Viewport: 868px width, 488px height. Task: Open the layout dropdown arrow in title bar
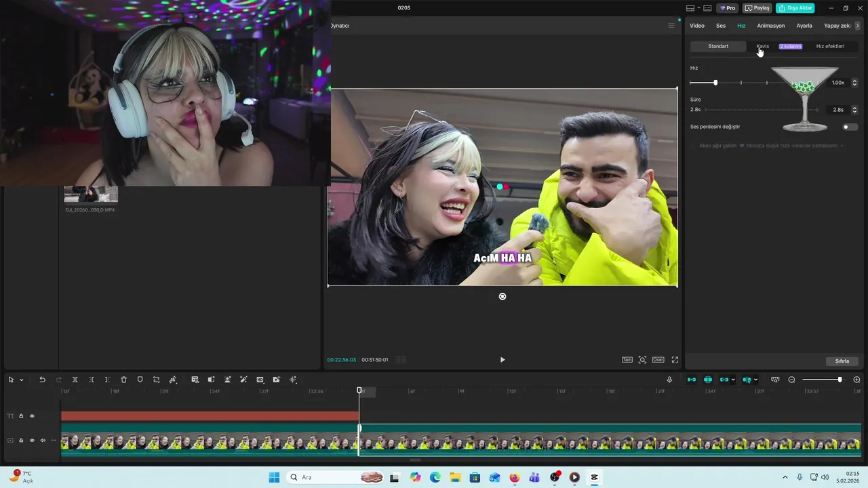click(x=698, y=8)
